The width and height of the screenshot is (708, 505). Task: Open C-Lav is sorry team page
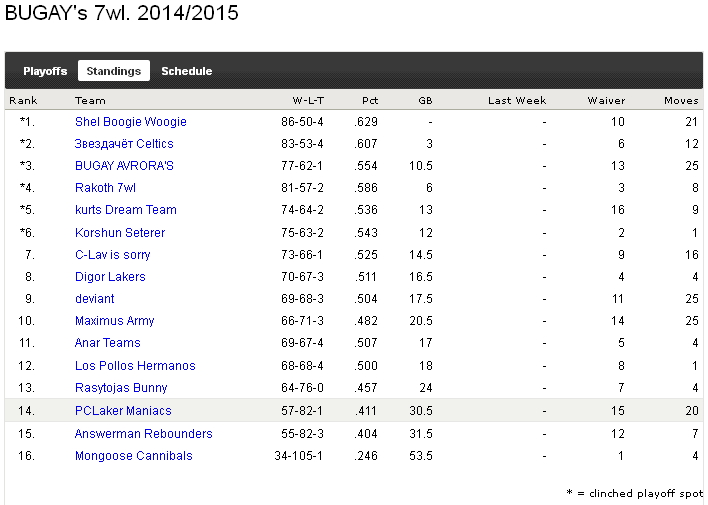pyautogui.click(x=112, y=255)
